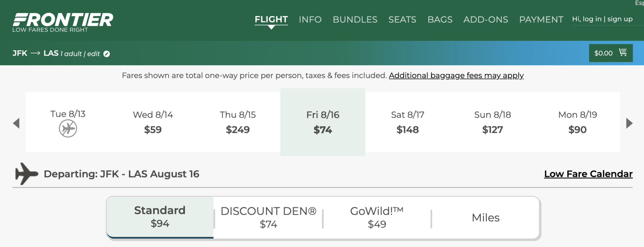Screen dimensions: 644x247
Task: Switch to the BAGS tab
Action: [x=440, y=20]
